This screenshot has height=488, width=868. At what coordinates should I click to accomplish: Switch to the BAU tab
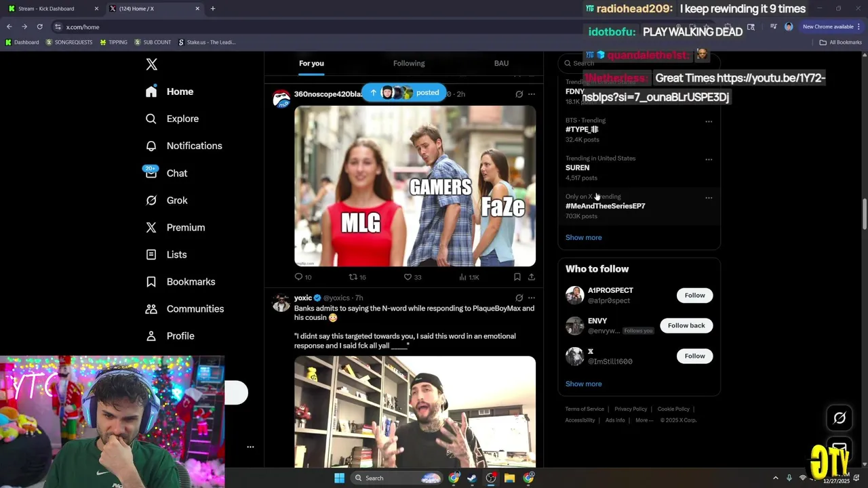501,63
